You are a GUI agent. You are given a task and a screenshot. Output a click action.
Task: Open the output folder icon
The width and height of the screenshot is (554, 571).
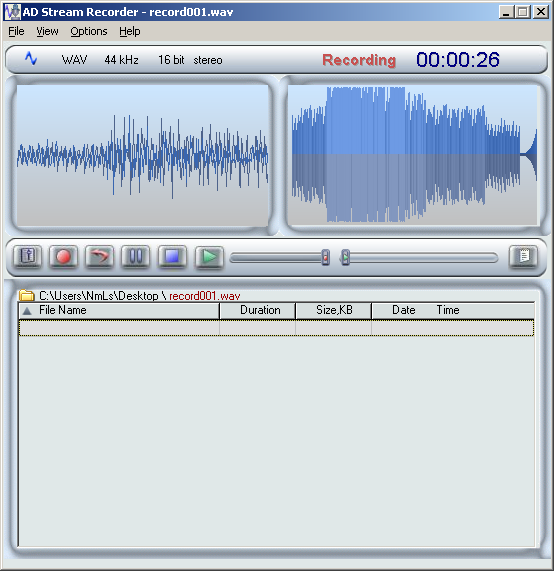[26, 295]
